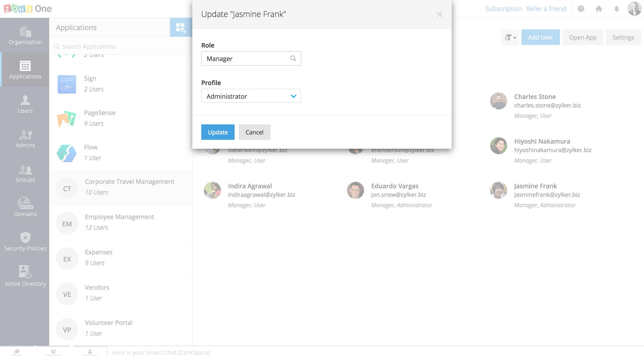Open Admins section in sidebar
644x356 pixels.
point(25,138)
